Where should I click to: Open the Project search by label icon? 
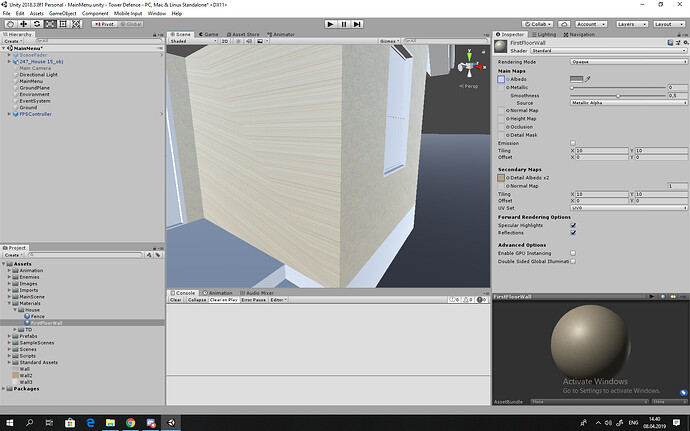tap(158, 255)
